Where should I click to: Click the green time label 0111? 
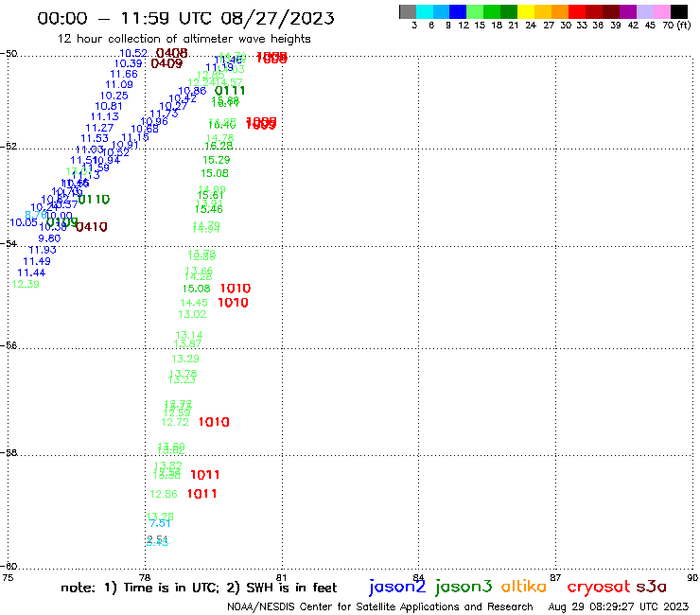tap(230, 91)
